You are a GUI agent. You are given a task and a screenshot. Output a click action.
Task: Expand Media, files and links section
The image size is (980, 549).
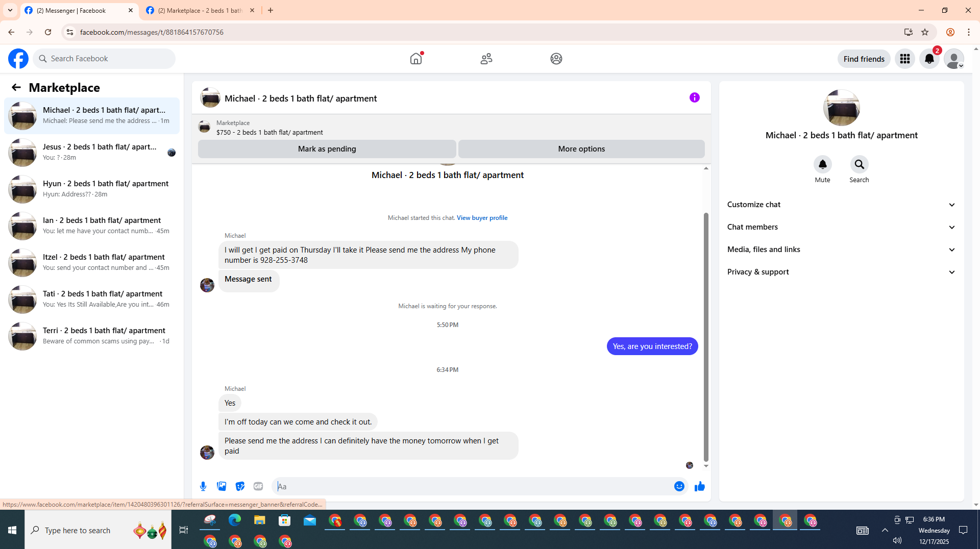point(841,249)
